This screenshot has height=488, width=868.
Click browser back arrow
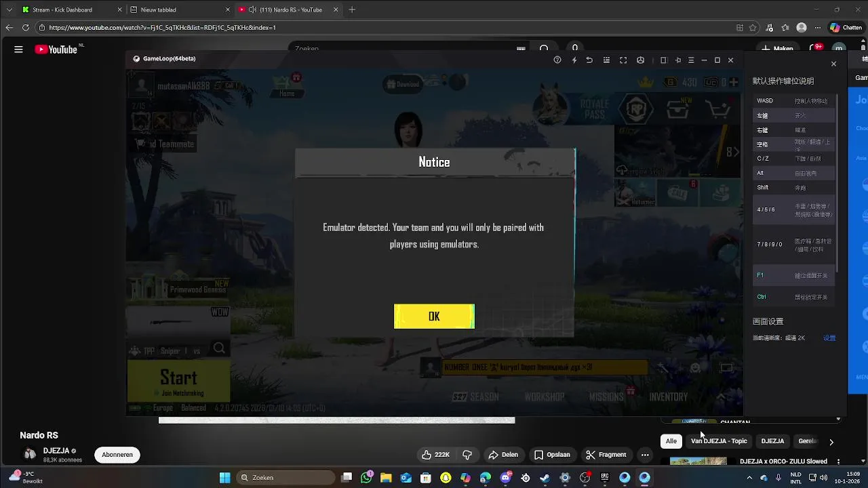(9, 28)
